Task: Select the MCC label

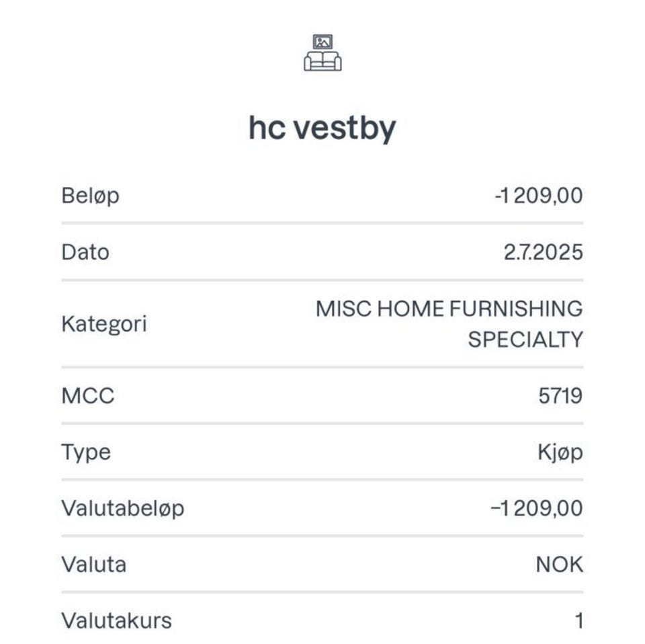Action: point(88,396)
